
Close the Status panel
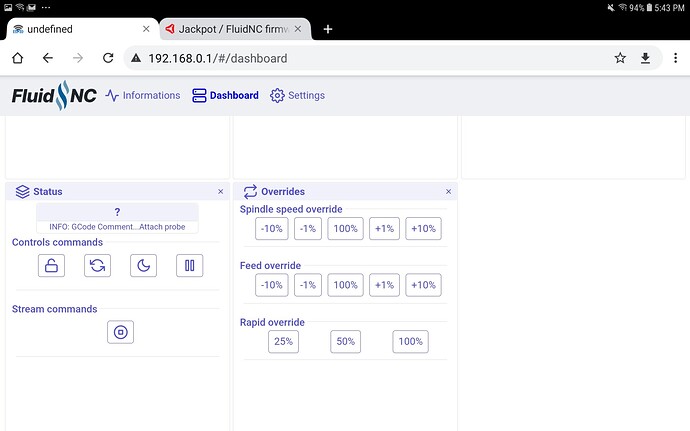click(220, 192)
